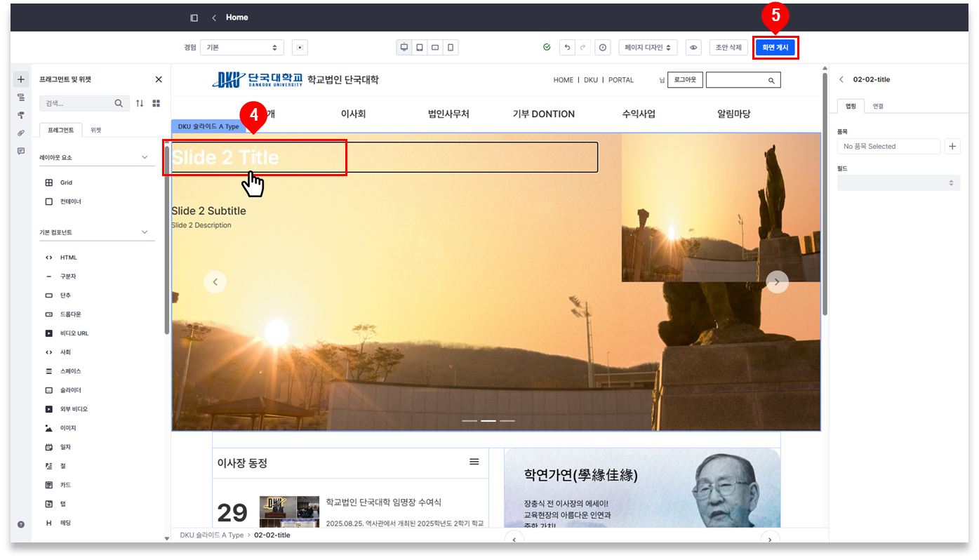Image resolution: width=979 pixels, height=560 pixels.
Task: Click the 초안 삭제 button
Action: [728, 48]
